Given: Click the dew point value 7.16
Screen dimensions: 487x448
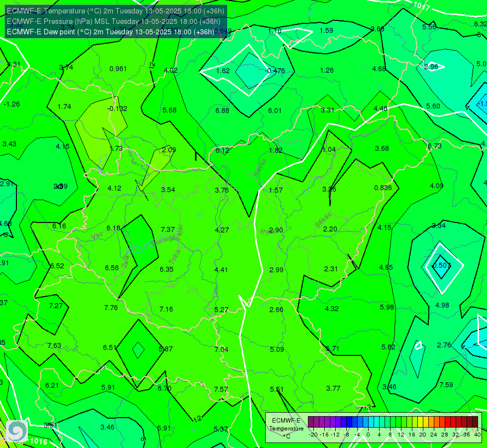Looking at the screenshot, I should tap(166, 309).
